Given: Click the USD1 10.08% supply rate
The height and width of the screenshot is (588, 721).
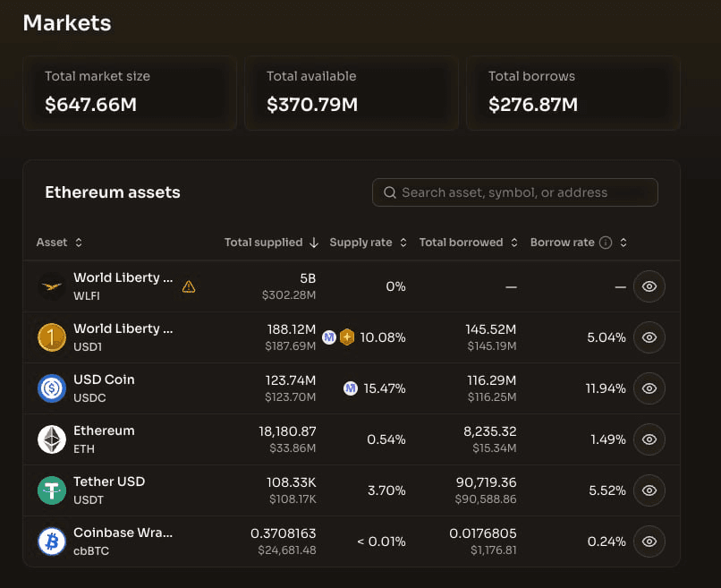Looking at the screenshot, I should point(383,337).
